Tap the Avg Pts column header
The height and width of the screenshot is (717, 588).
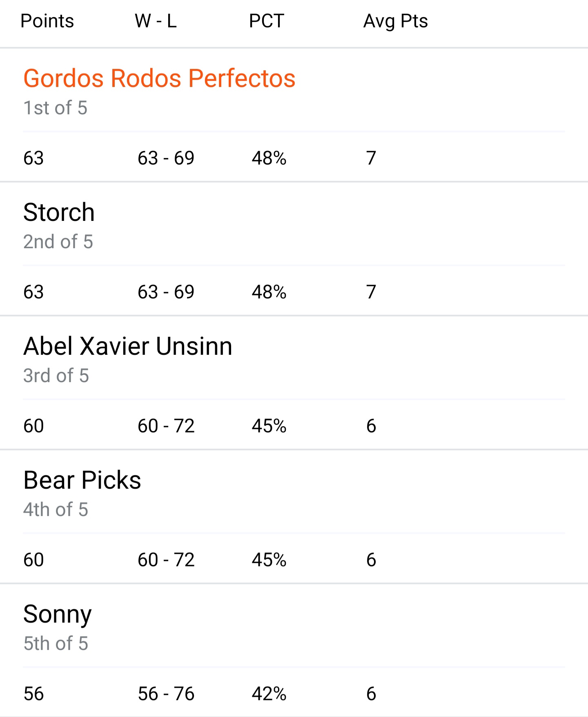tap(395, 21)
